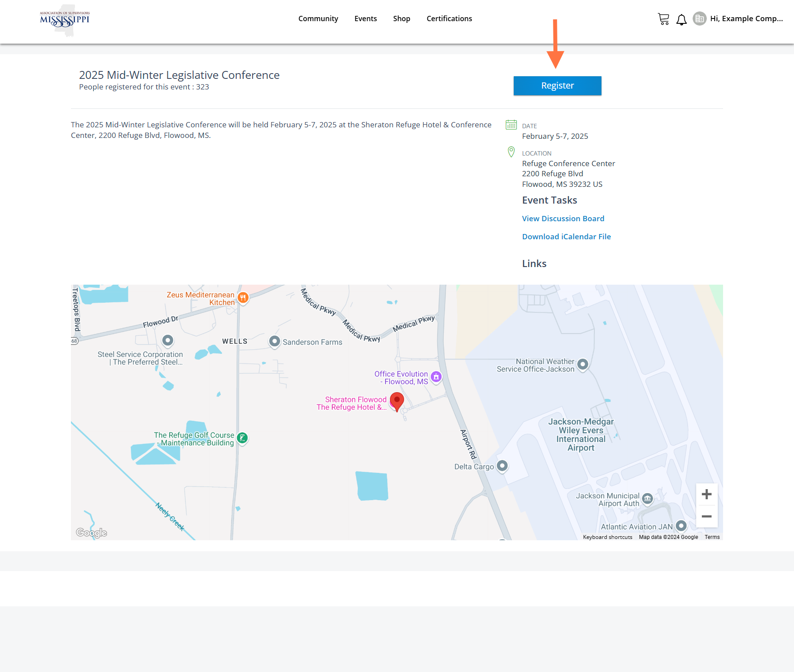
Task: Zoom in on the map
Action: pos(707,494)
